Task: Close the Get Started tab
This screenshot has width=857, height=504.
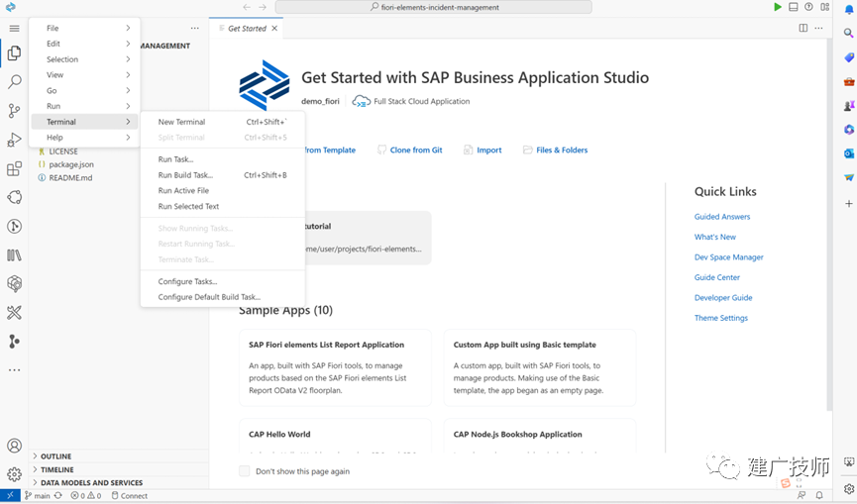Action: pos(274,29)
